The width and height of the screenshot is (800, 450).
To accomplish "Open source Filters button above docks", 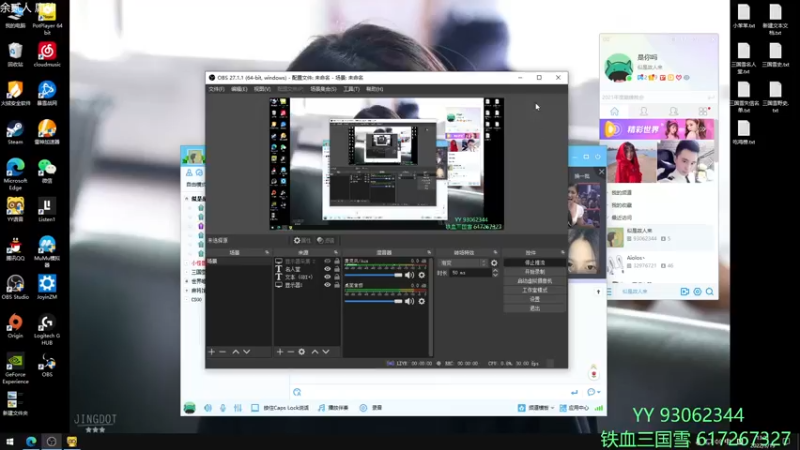I will 326,240.
